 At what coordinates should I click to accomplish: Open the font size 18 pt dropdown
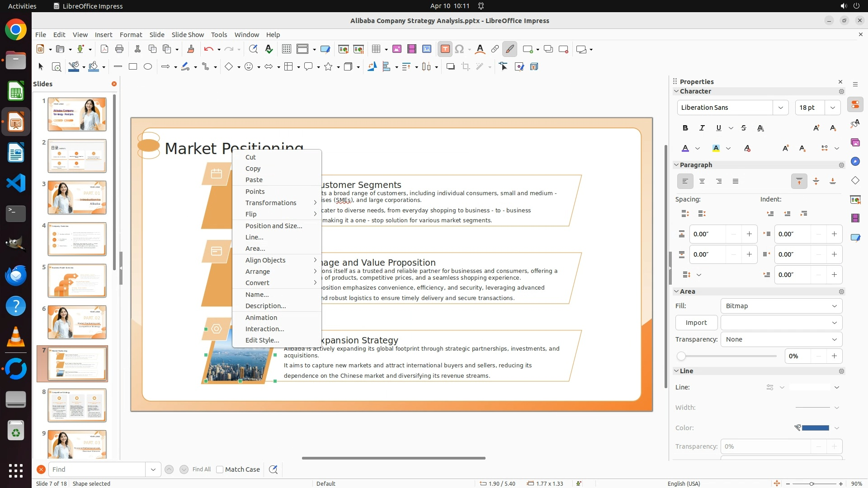click(832, 108)
